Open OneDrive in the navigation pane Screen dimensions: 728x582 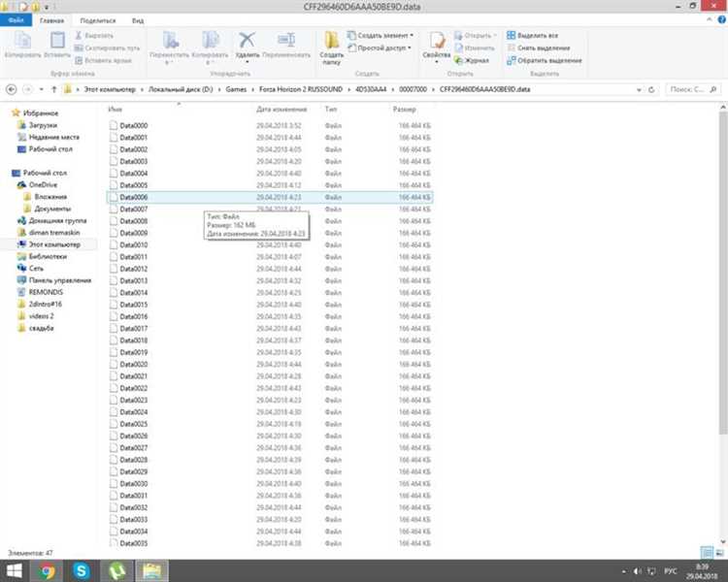pos(37,184)
